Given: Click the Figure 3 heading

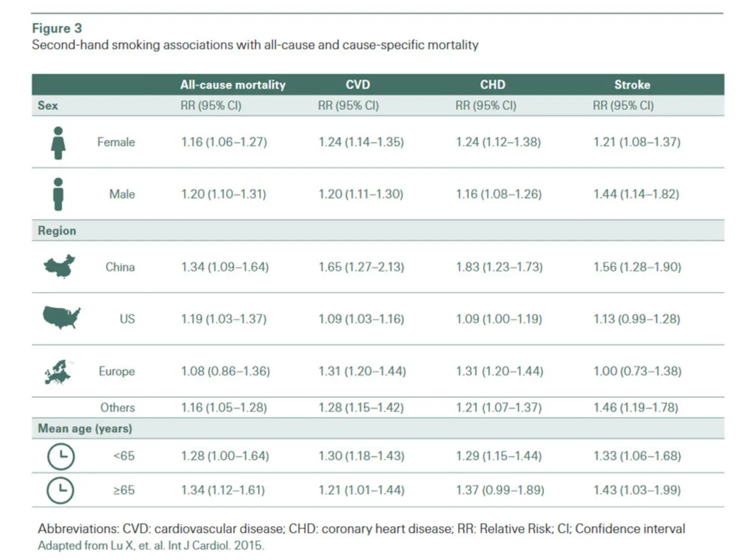Looking at the screenshot, I should tap(56, 28).
